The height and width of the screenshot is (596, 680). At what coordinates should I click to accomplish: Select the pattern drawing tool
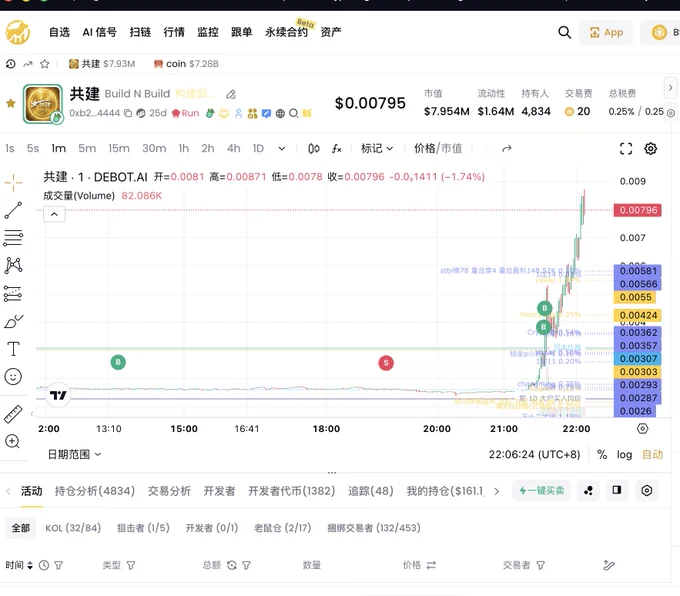pos(13,265)
